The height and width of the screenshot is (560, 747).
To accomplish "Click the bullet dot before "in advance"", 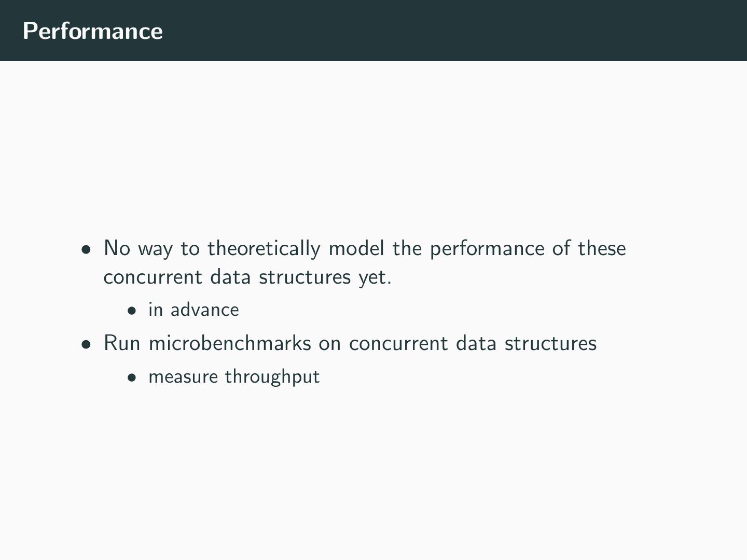I will pos(132,311).
